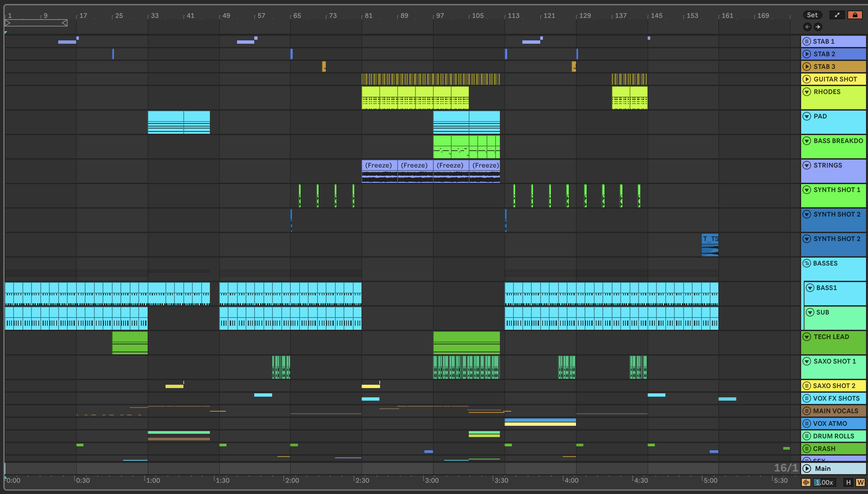Collapse the SAXO SHOT 1 track arrow
Image resolution: width=868 pixels, height=494 pixels.
click(x=807, y=361)
